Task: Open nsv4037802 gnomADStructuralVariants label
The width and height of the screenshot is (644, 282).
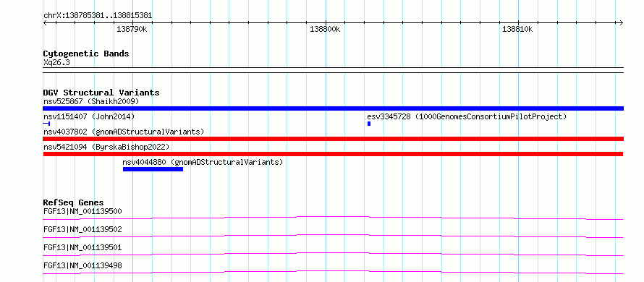Action: [124, 132]
